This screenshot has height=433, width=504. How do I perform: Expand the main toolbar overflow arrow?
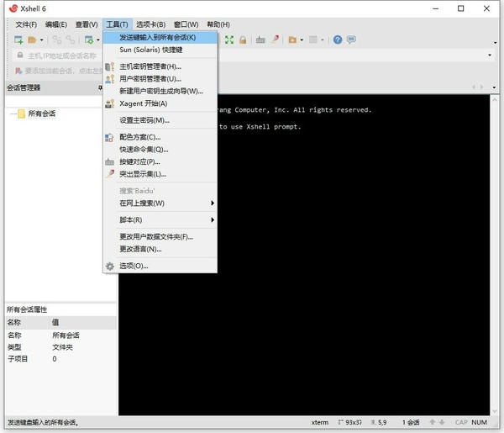495,43
